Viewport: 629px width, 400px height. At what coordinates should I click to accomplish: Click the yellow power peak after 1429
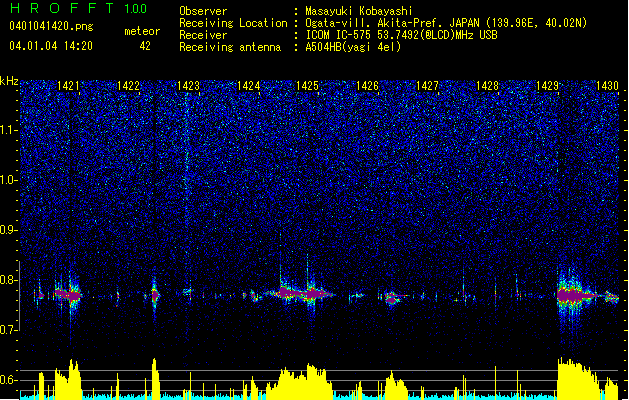576,377
